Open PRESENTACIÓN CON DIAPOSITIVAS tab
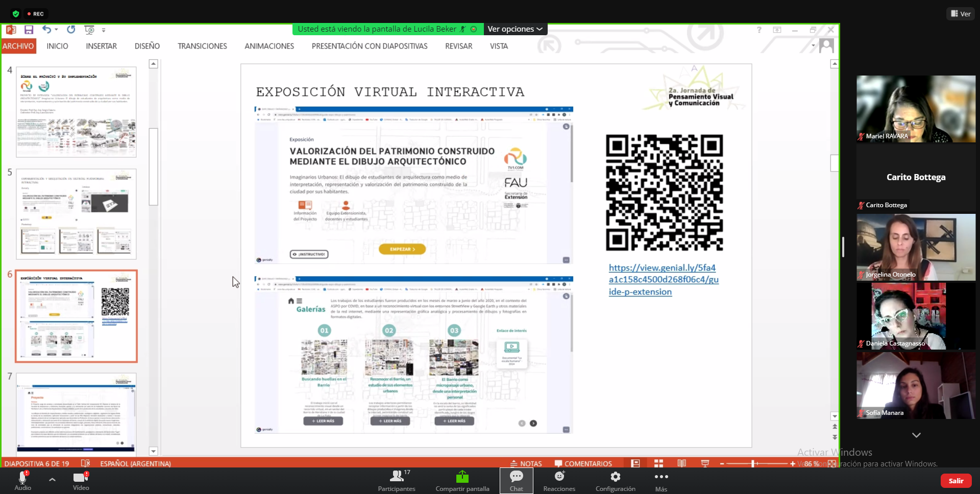Viewport: 980px width, 494px height. [x=370, y=46]
